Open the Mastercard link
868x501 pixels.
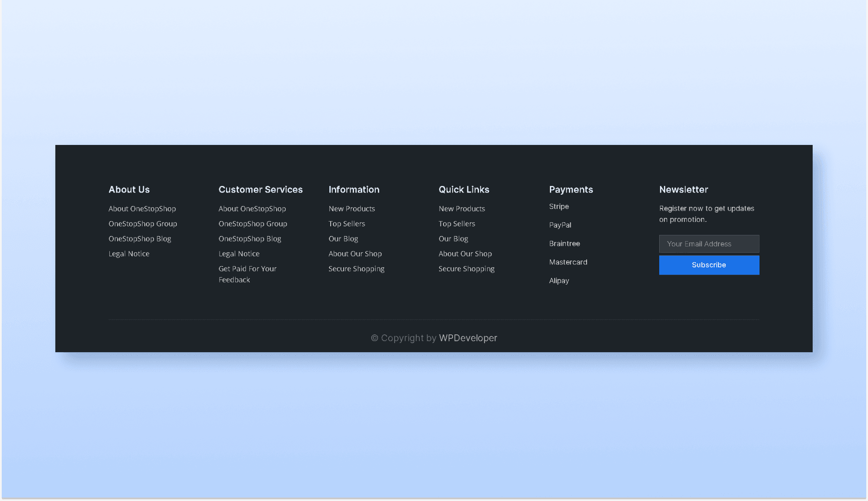pos(568,262)
